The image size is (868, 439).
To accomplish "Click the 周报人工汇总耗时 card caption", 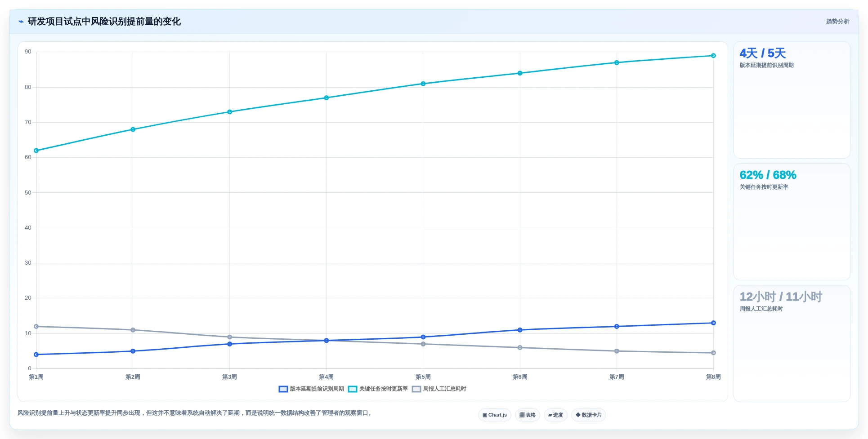I will pyautogui.click(x=761, y=309).
